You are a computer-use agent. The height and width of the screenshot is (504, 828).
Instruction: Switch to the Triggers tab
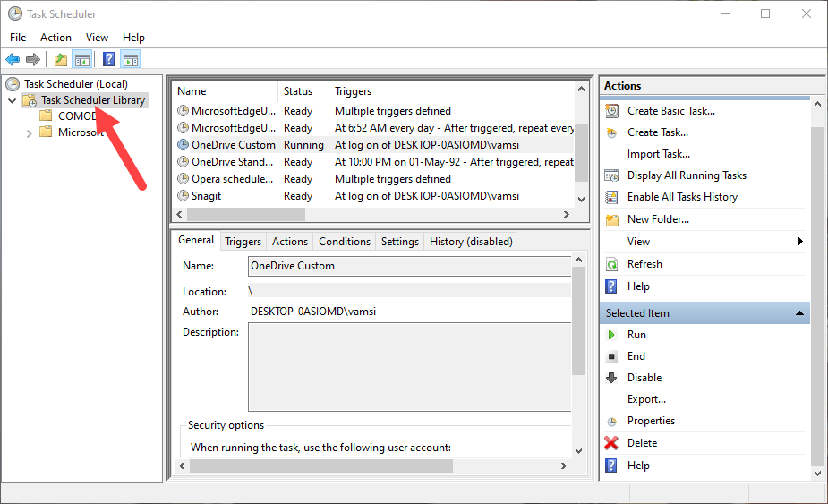tap(243, 242)
